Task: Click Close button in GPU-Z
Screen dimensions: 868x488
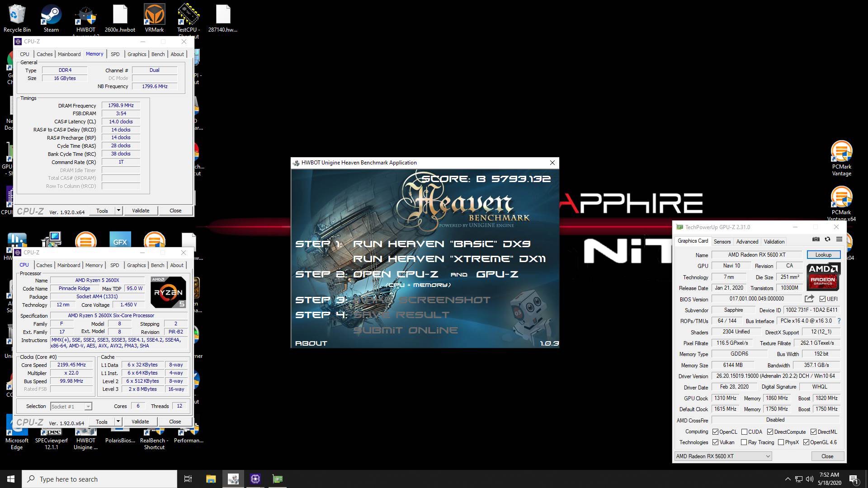Action: pyautogui.click(x=827, y=456)
